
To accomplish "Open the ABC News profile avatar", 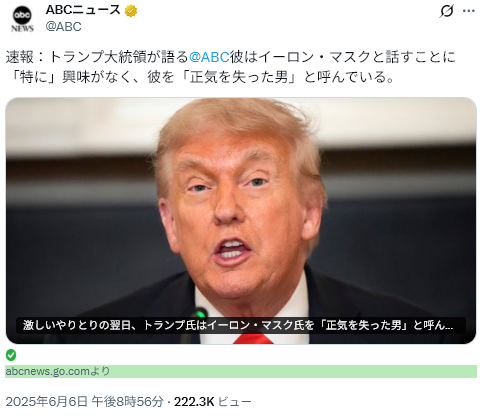I will 22,19.
